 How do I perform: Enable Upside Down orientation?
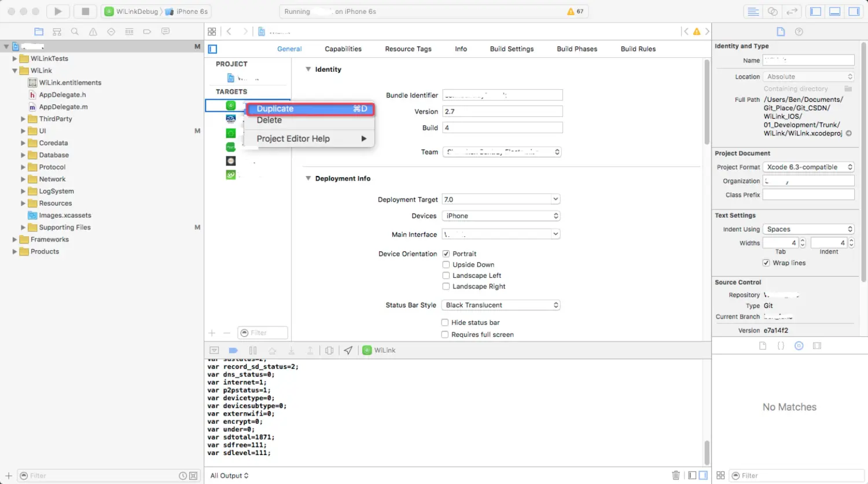446,265
